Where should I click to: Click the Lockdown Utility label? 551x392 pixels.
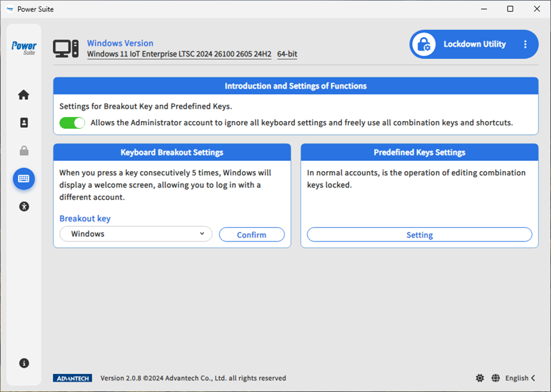pos(475,45)
